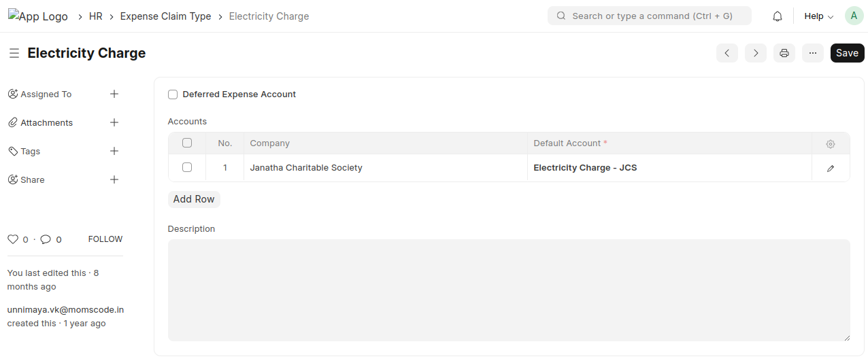Edit the Janatha Charitable Society row
The height and width of the screenshot is (363, 868).
coord(831,168)
